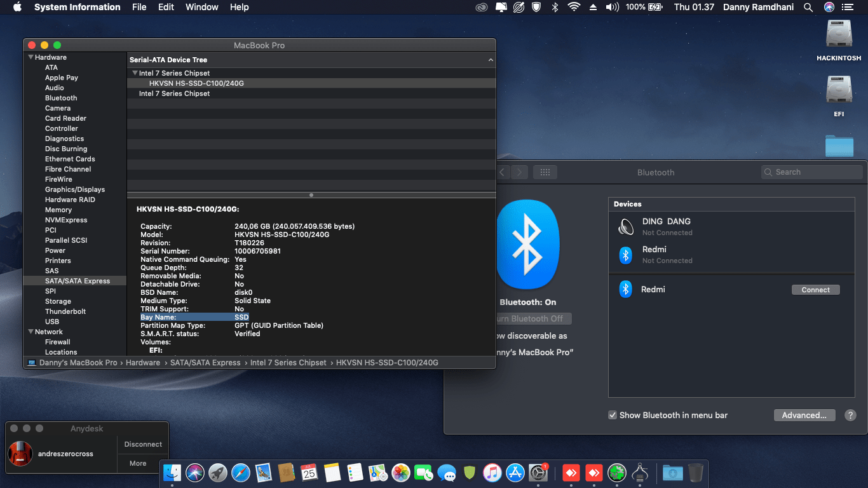Screen dimensions: 868x488
Task: Open Safari from the Dock
Action: pos(241,473)
